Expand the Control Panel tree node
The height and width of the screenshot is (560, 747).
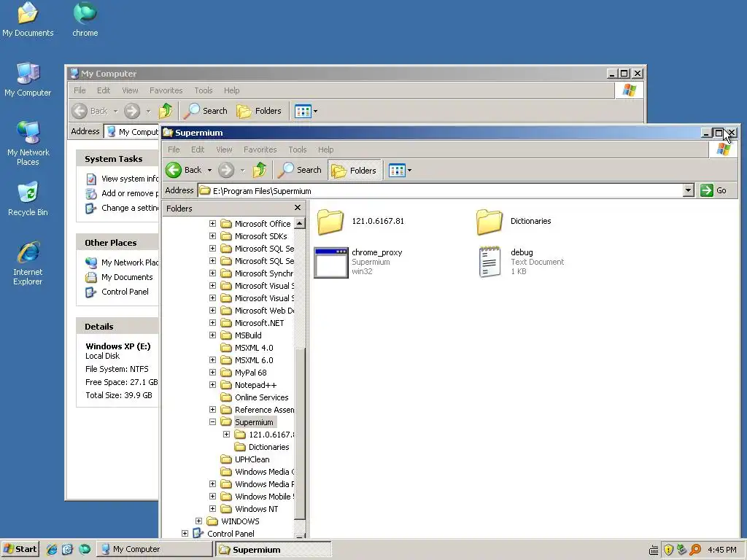point(185,533)
